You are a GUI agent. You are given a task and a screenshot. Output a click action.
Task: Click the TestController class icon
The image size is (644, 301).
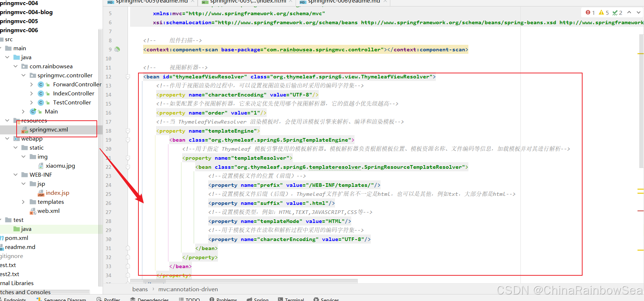(41, 103)
